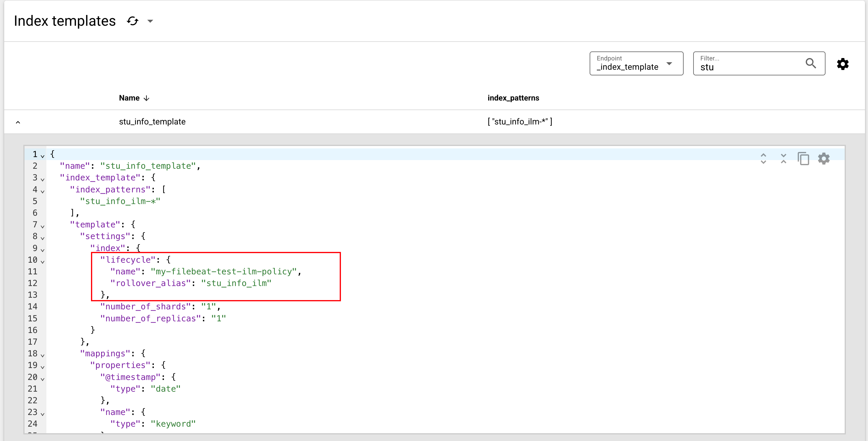868x441 pixels.
Task: Click the "date" value on line 21
Action: tap(166, 389)
